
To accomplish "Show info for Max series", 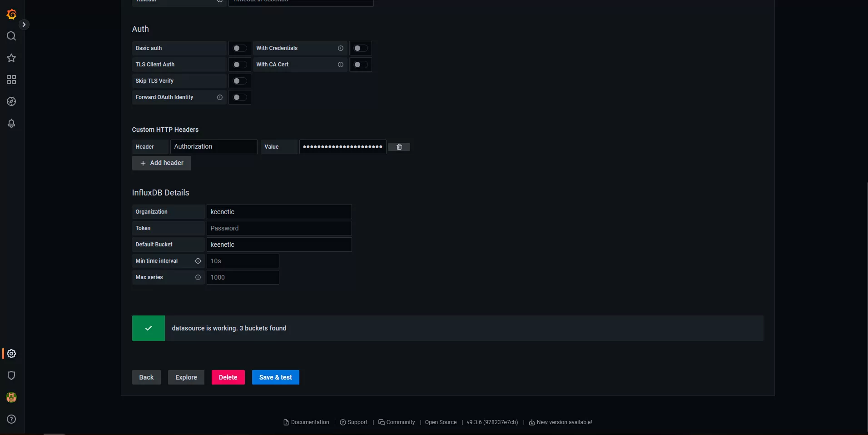I will (198, 277).
